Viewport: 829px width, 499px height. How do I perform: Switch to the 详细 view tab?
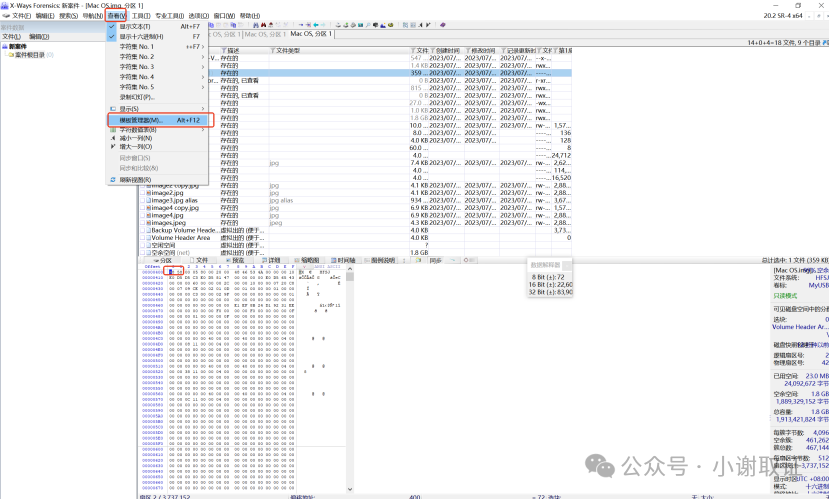[x=271, y=260]
